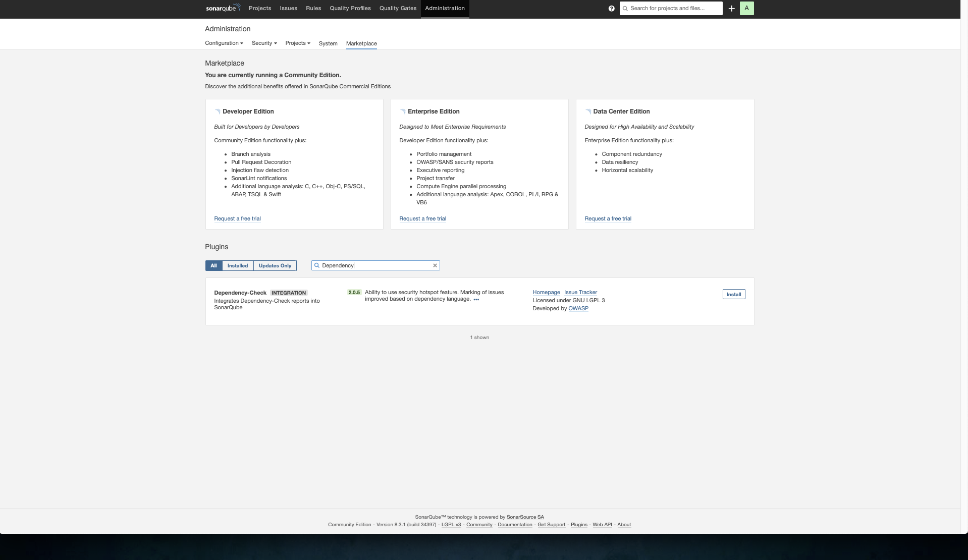Request a free trial for Data Center Edition
Screen dimensions: 968x560
pos(608,219)
